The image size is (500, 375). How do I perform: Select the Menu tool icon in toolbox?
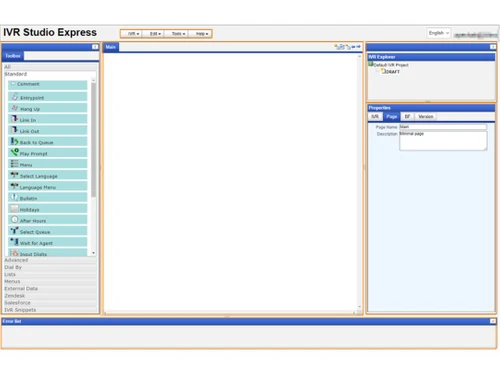pyautogui.click(x=14, y=164)
